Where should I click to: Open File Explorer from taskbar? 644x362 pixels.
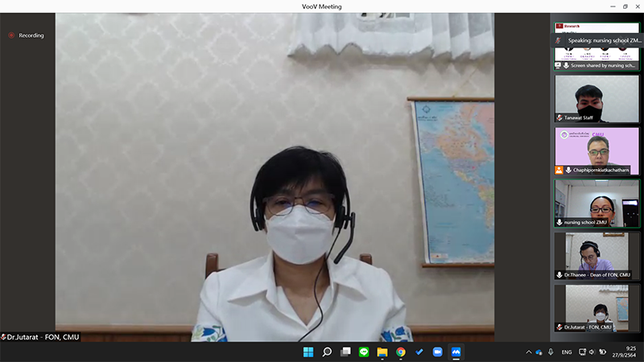382,352
